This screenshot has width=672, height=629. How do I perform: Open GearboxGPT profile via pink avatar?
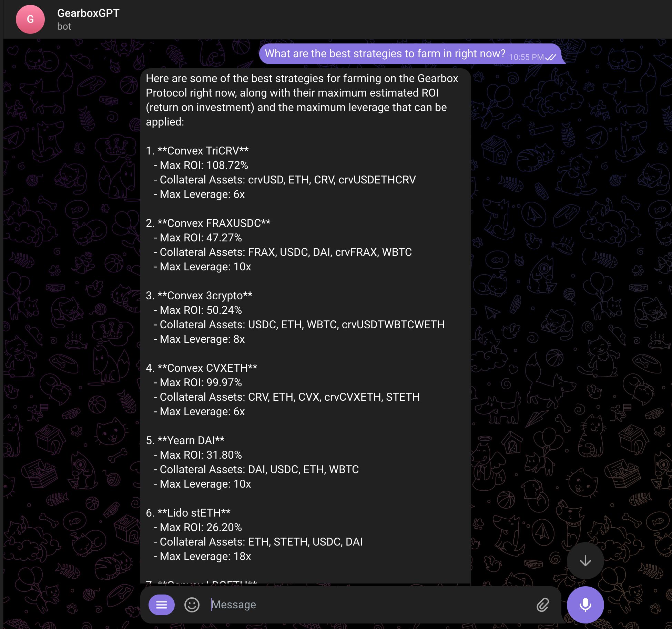(x=30, y=19)
